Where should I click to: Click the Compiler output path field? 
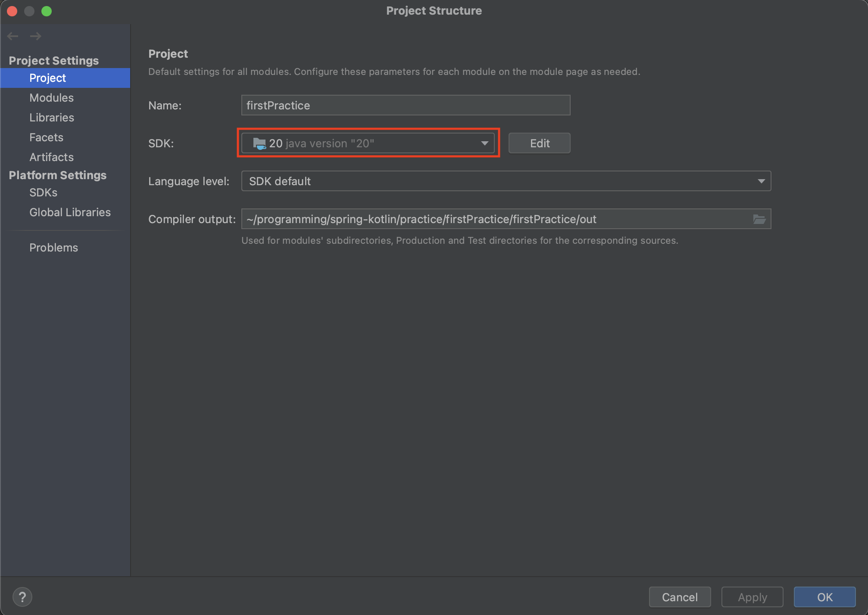tap(496, 219)
